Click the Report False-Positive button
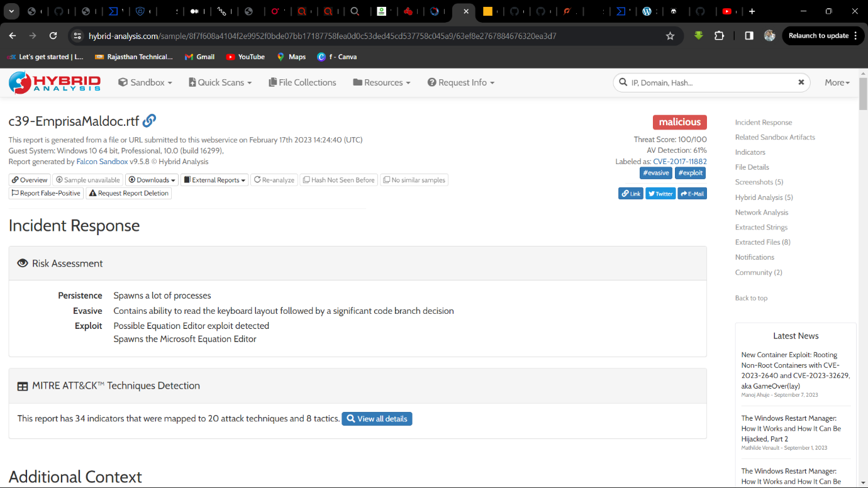This screenshot has height=488, width=868. pos(46,193)
